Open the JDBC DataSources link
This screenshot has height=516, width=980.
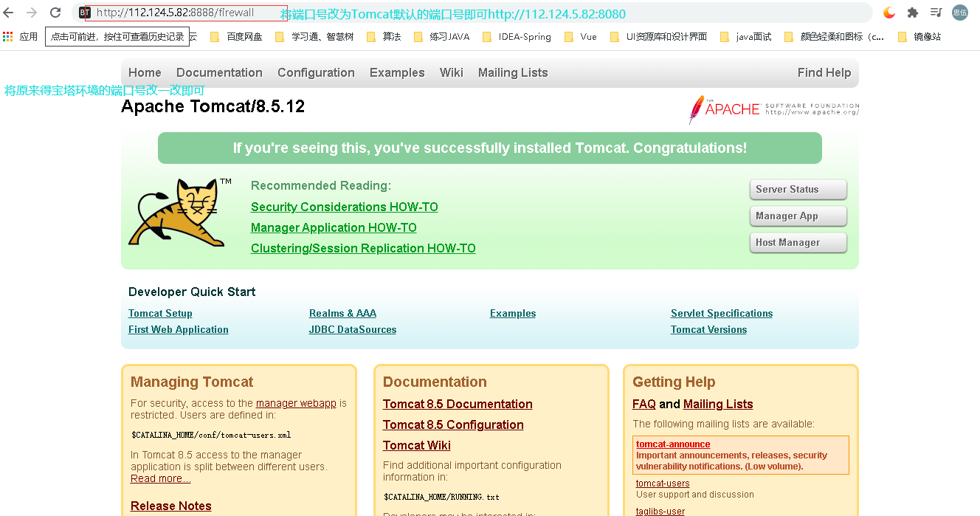coord(353,329)
